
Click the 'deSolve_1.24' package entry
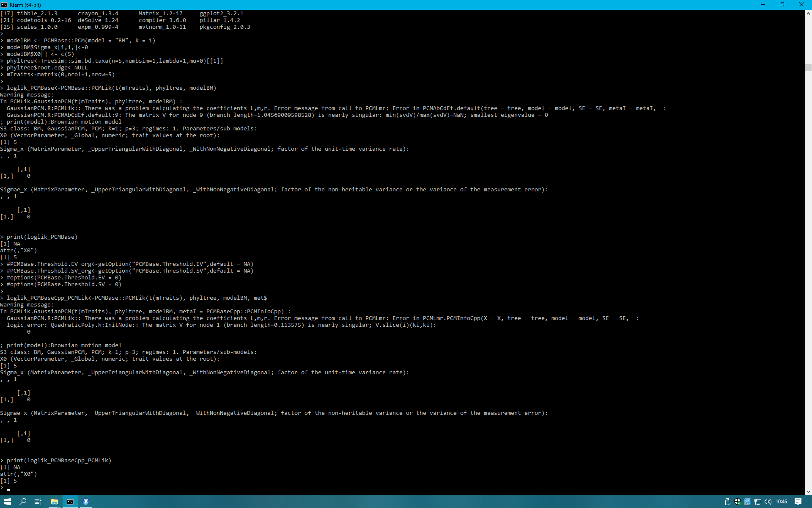[98, 20]
